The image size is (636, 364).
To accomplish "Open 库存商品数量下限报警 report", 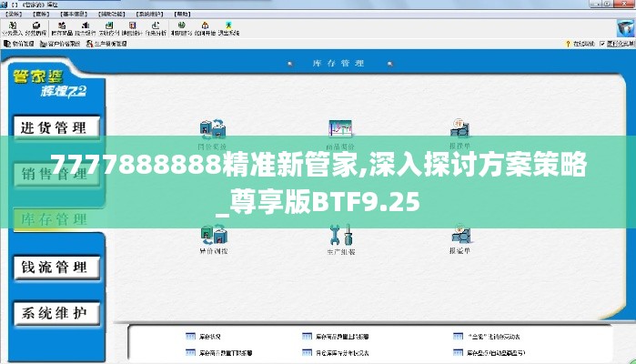I will [218, 351].
